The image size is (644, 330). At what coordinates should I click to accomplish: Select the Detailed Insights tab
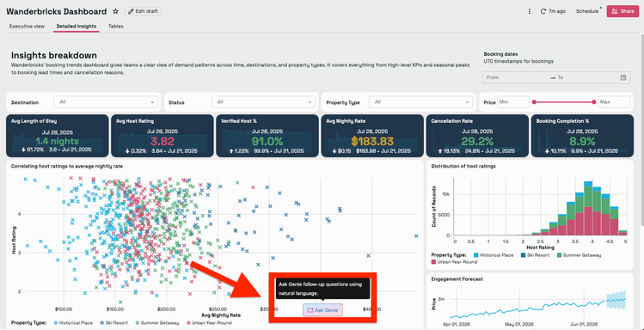[77, 27]
